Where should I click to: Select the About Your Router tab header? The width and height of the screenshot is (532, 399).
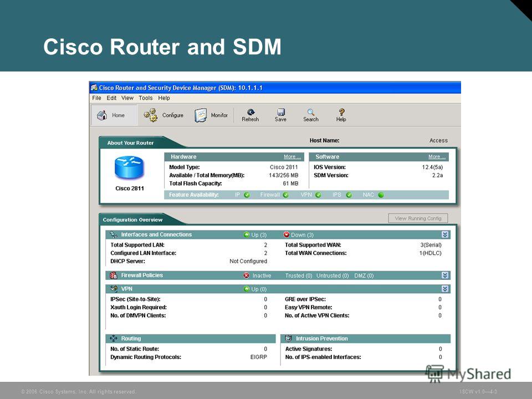(x=130, y=143)
